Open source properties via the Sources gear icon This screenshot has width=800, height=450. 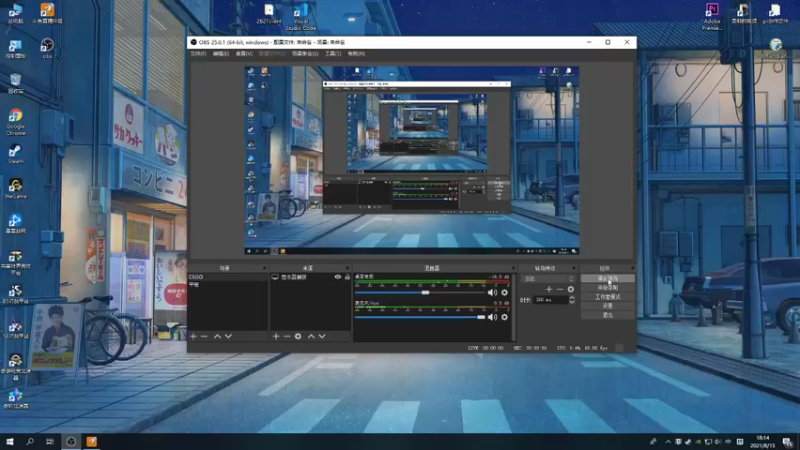tap(298, 336)
